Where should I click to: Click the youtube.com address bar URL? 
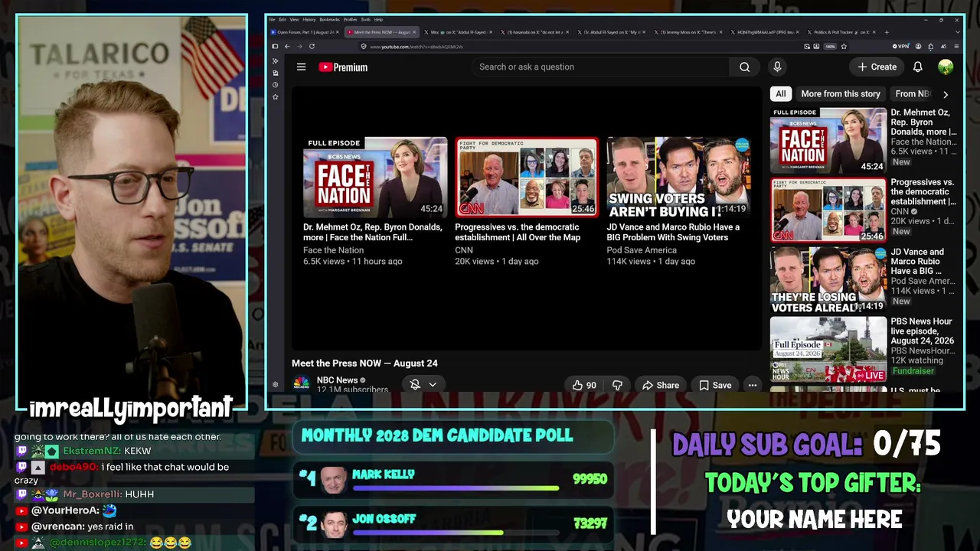click(416, 47)
